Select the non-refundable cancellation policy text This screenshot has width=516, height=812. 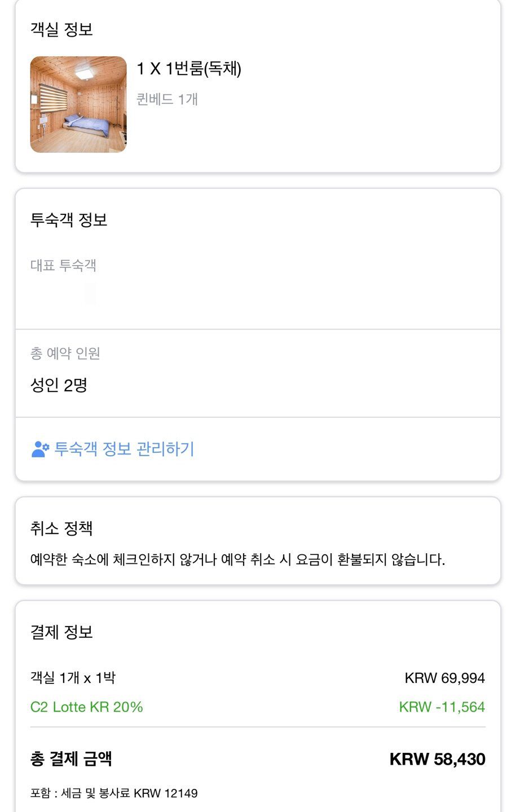[237, 560]
